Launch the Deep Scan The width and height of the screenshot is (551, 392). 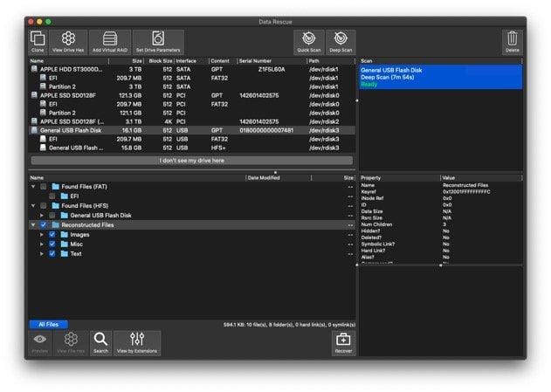[x=341, y=42]
